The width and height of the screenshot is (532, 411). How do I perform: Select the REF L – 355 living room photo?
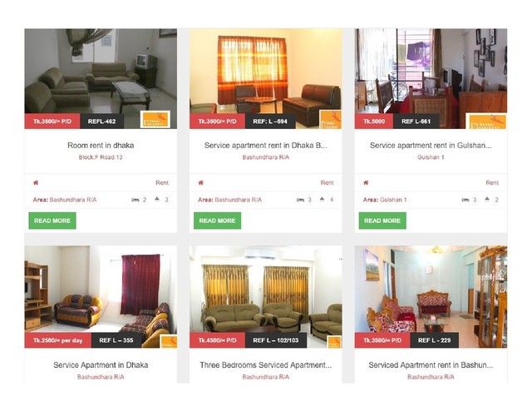point(101,296)
